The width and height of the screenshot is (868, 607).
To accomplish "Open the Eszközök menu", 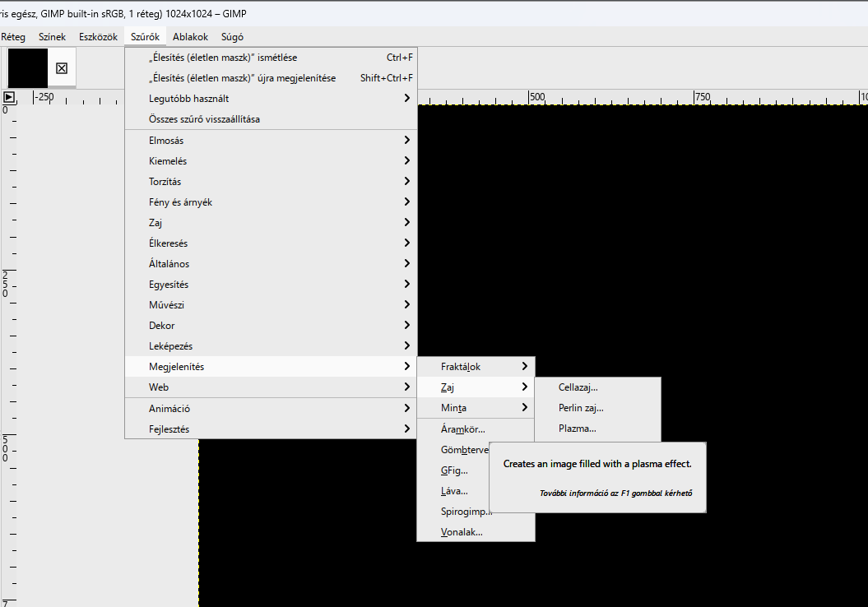I will click(x=98, y=37).
